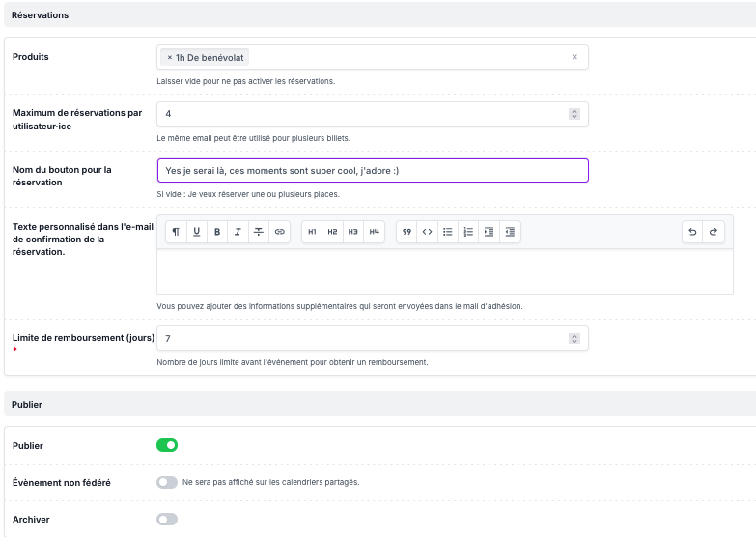Apply italic formatting in the editor
Image resolution: width=756 pixels, height=537 pixels.
[x=238, y=232]
